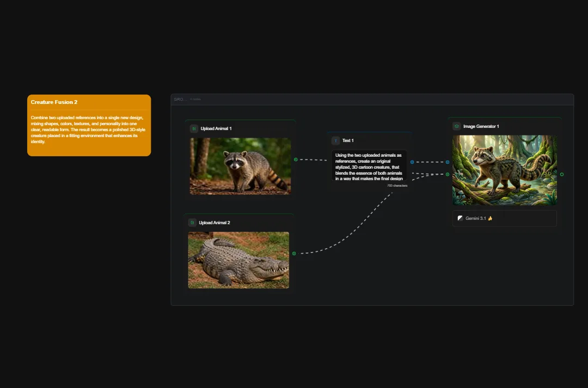Click the Gemini 3.1 selector button
This screenshot has height=388, width=588.
[x=504, y=218]
